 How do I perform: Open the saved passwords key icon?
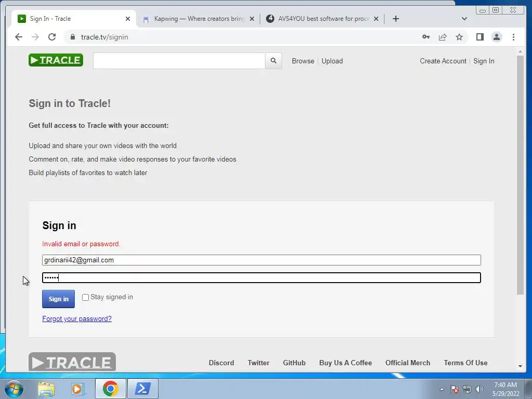pyautogui.click(x=426, y=37)
